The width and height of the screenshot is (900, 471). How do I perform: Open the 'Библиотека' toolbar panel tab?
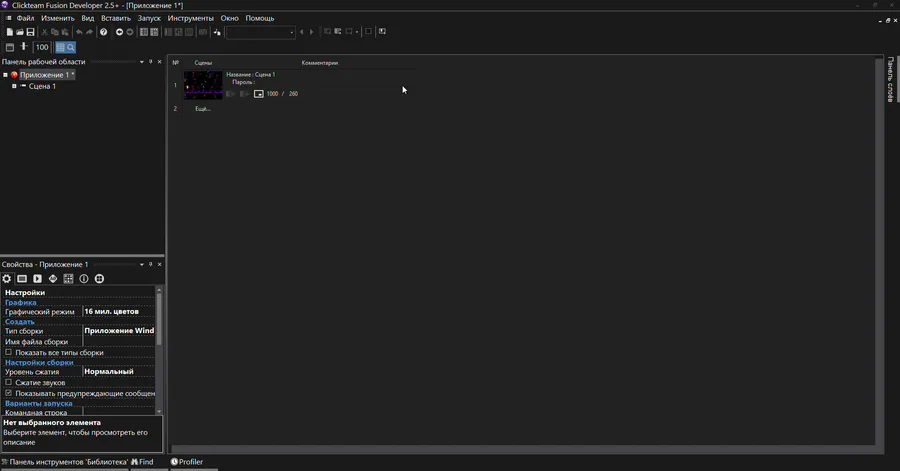(65, 462)
